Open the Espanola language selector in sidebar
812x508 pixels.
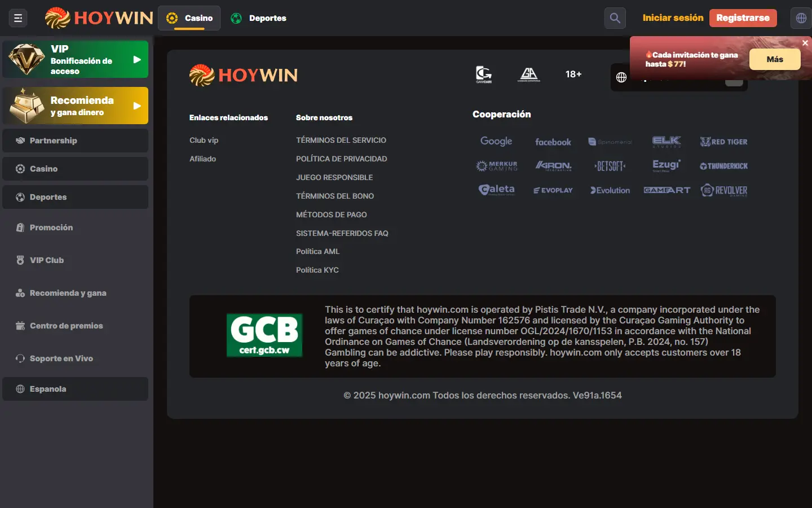76,389
